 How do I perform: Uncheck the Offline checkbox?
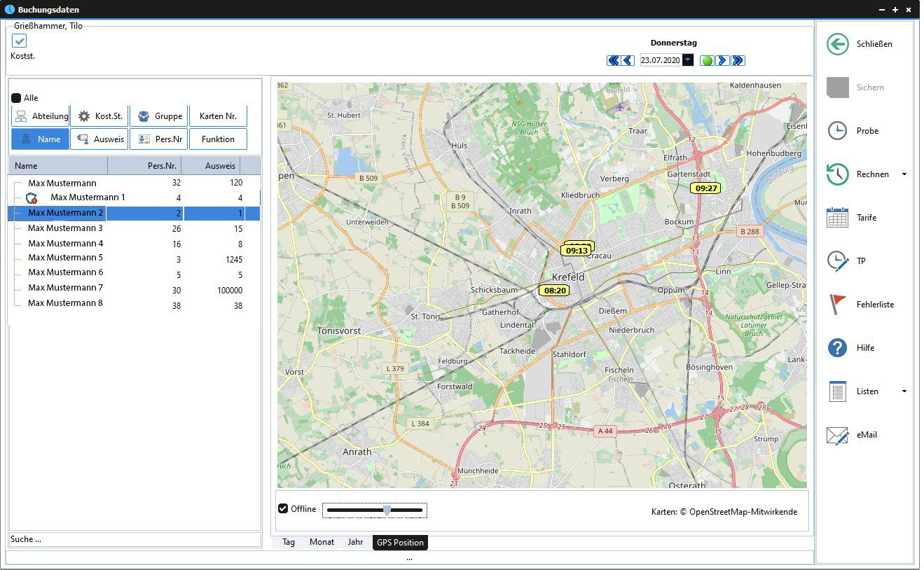[x=283, y=508]
